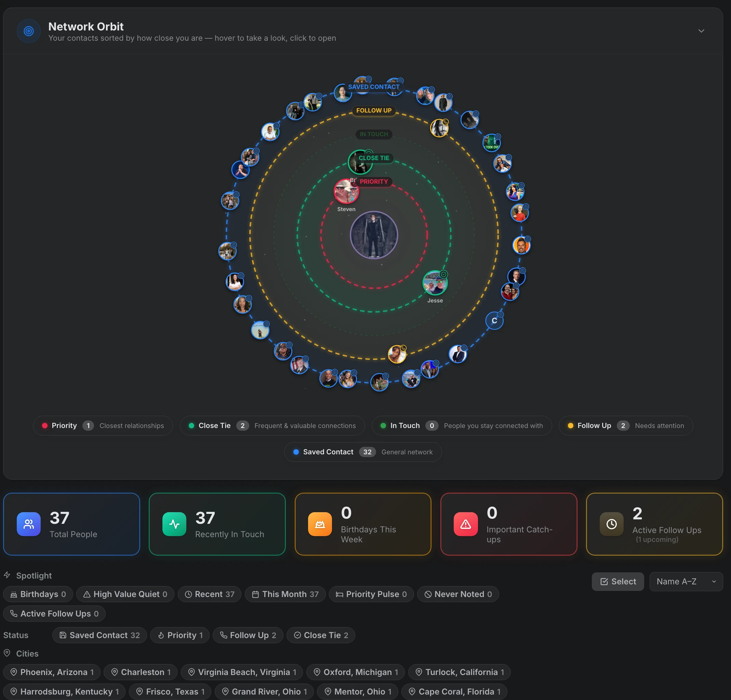Filter by Birthdays spotlight chip
Screen dimensions: 731x700
click(x=38, y=594)
